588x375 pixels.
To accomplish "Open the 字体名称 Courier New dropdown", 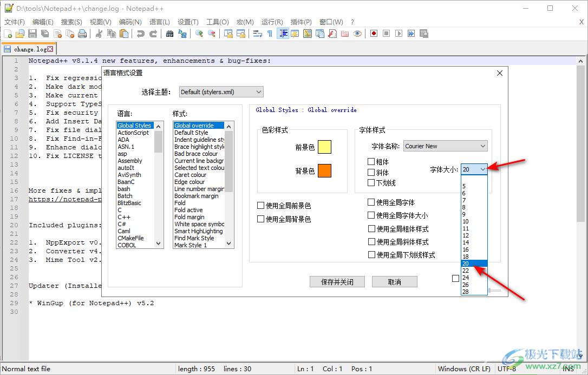I will [446, 146].
